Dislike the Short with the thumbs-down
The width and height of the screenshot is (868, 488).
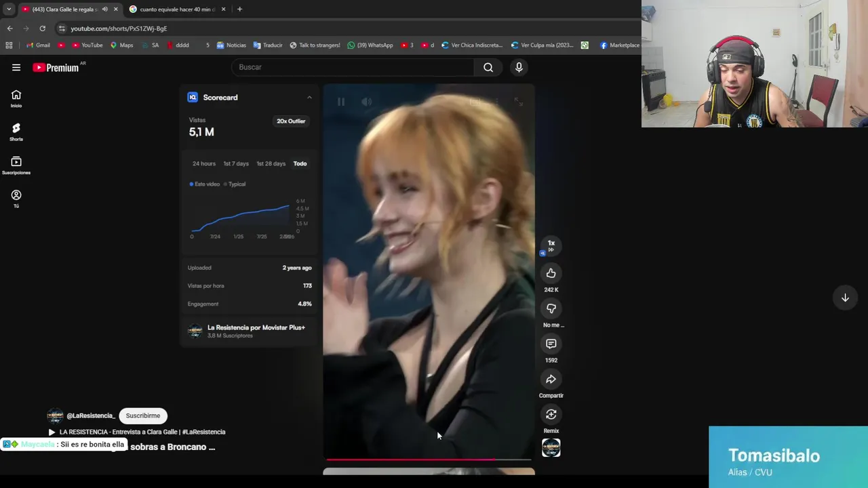pos(551,308)
